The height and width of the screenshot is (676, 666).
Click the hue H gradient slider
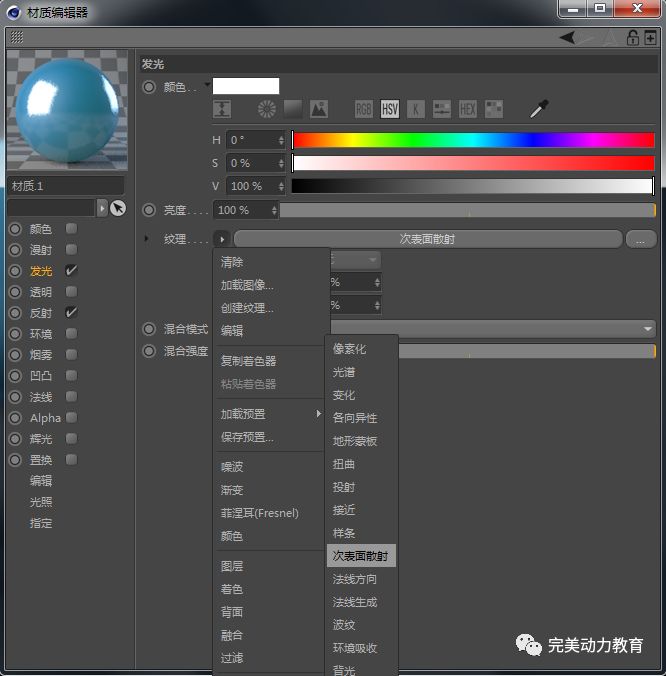click(472, 140)
